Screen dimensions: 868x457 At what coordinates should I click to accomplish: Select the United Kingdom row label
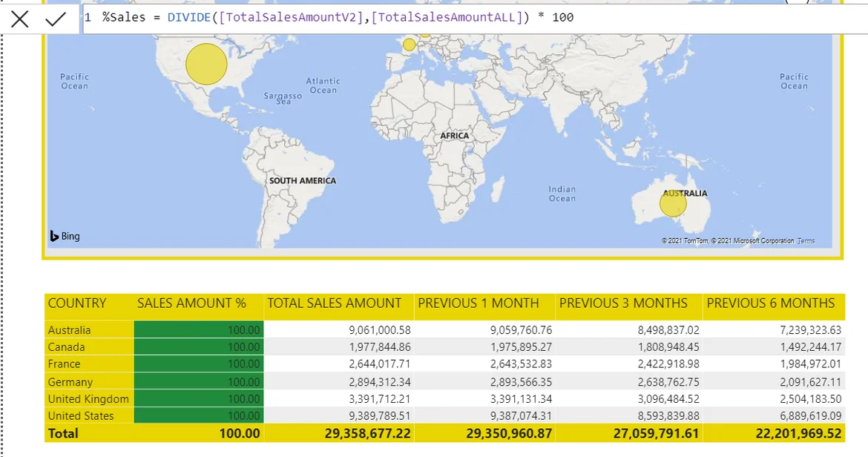coord(88,399)
